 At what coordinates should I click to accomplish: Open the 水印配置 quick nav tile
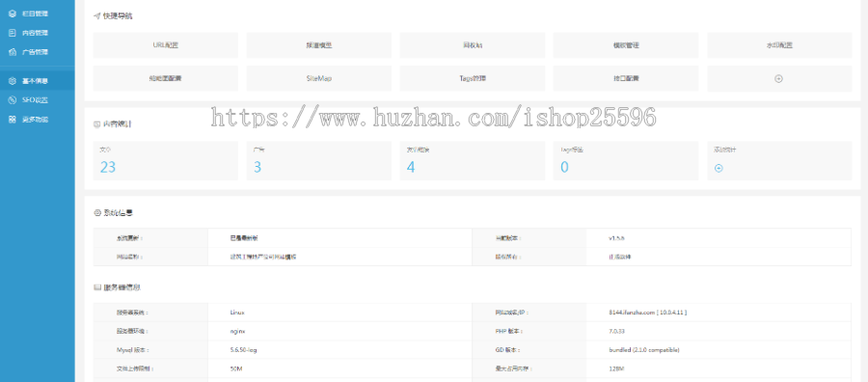(779, 45)
